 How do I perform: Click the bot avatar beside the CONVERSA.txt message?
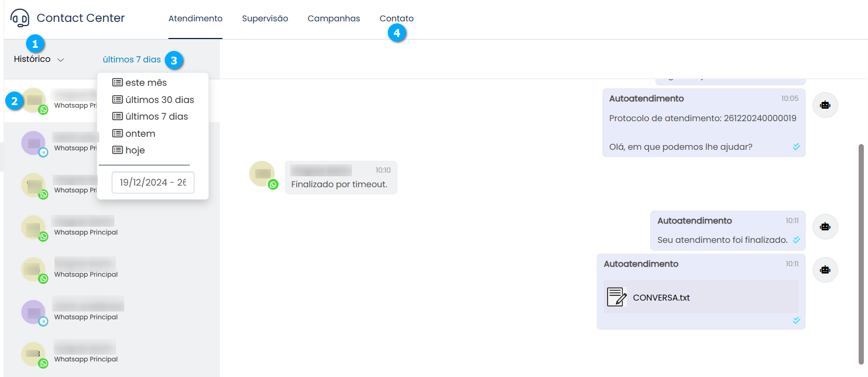pyautogui.click(x=825, y=270)
